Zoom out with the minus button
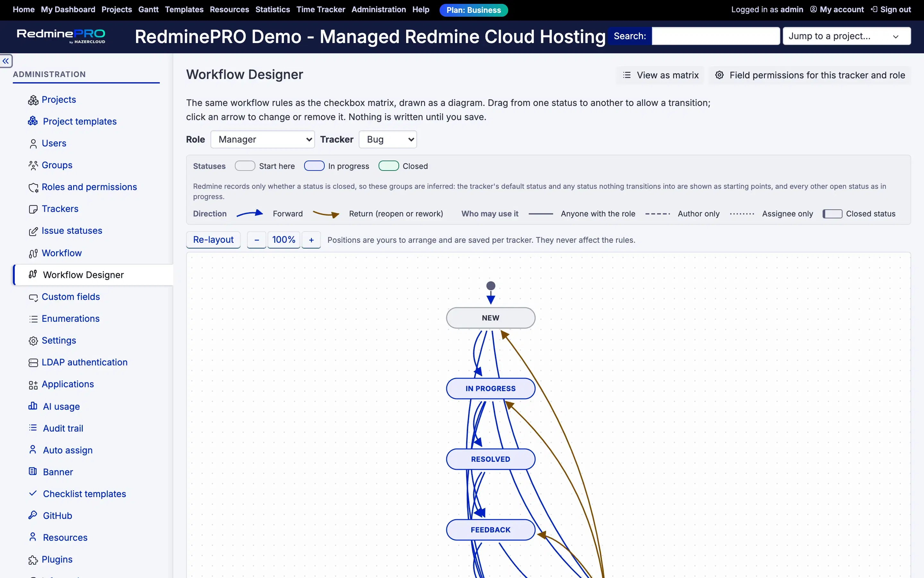The height and width of the screenshot is (578, 924). point(257,240)
